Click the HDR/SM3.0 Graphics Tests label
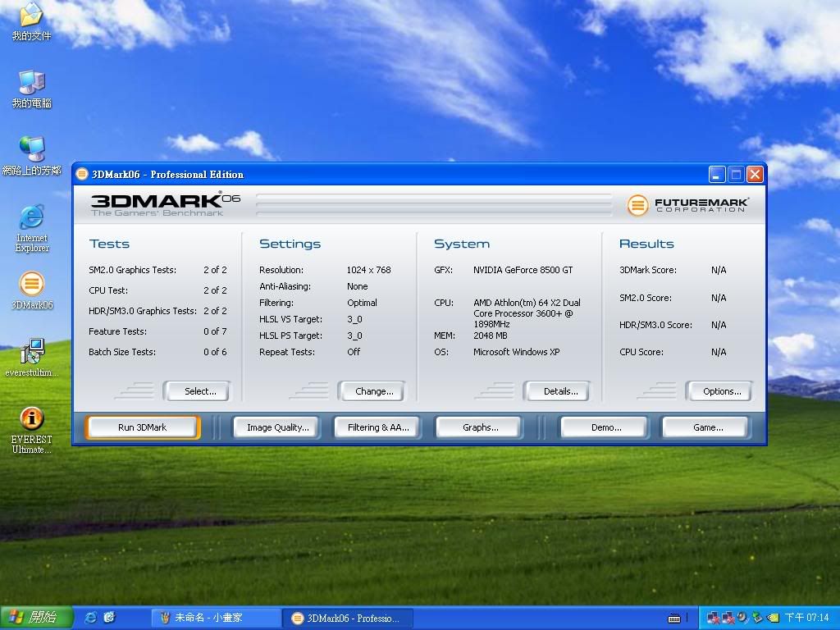Image resolution: width=840 pixels, height=630 pixels. (x=143, y=311)
